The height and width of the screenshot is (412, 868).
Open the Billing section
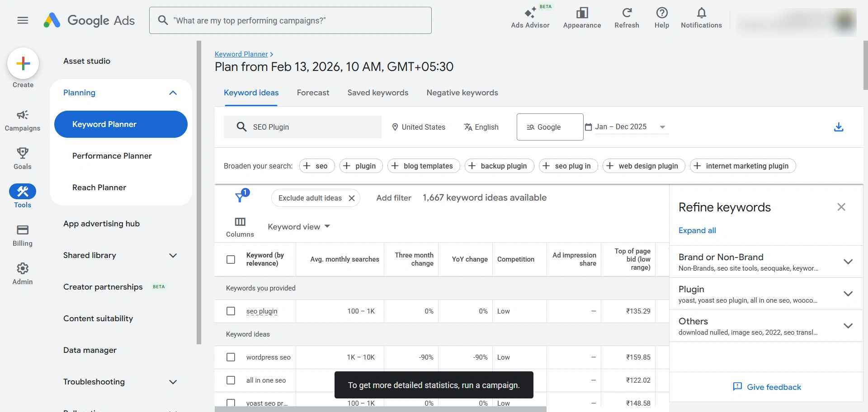(23, 235)
